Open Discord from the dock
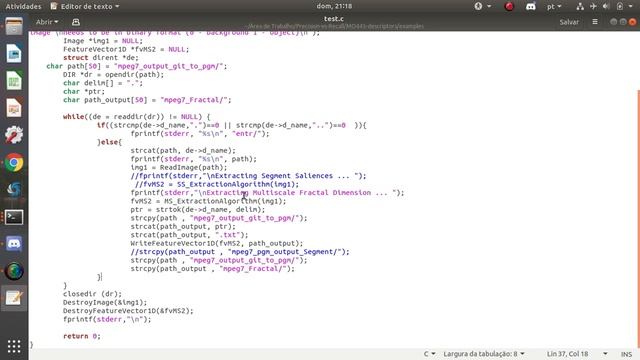640x360 pixels. coord(14,244)
